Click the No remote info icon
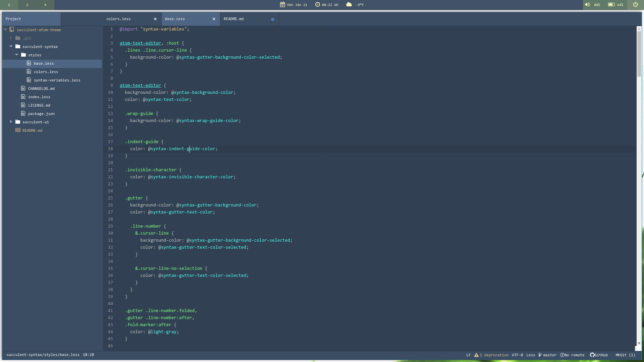The height and width of the screenshot is (362, 644). tap(562, 355)
